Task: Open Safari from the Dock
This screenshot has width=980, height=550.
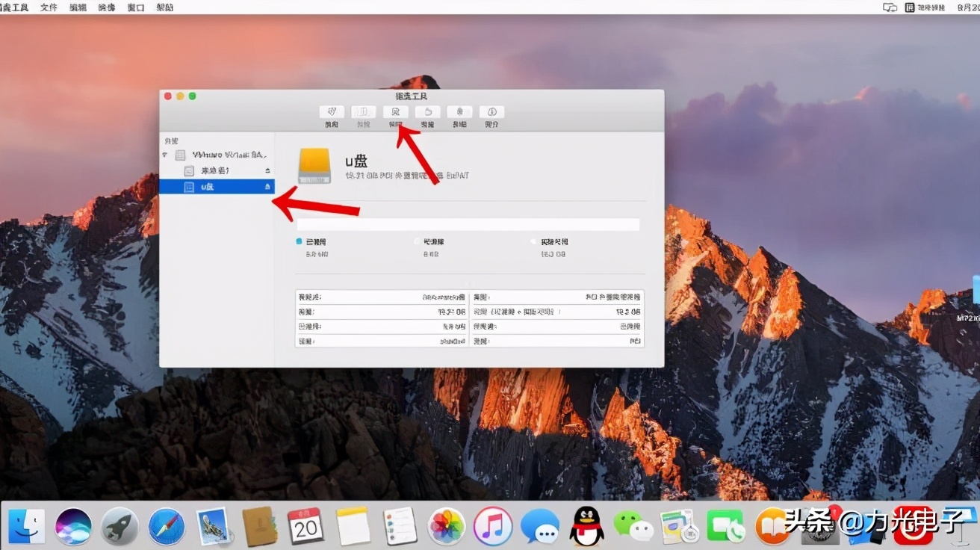Action: tap(166, 527)
